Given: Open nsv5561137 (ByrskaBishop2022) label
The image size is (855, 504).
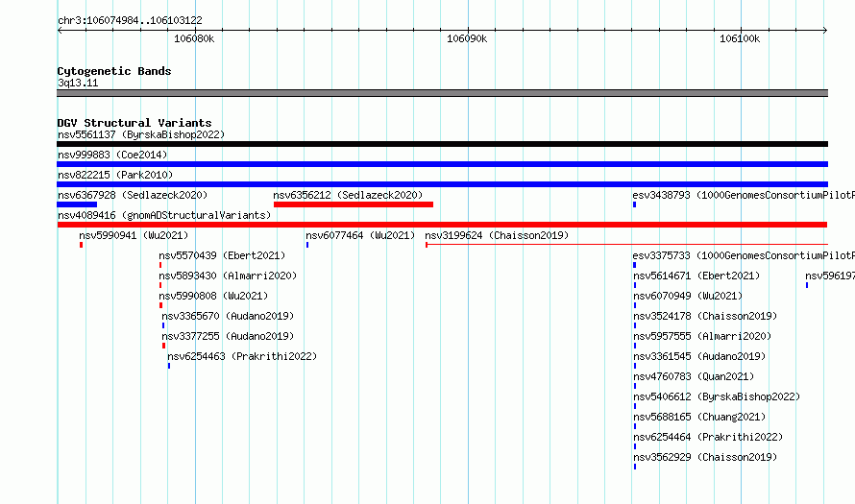Looking at the screenshot, I should point(141,134).
